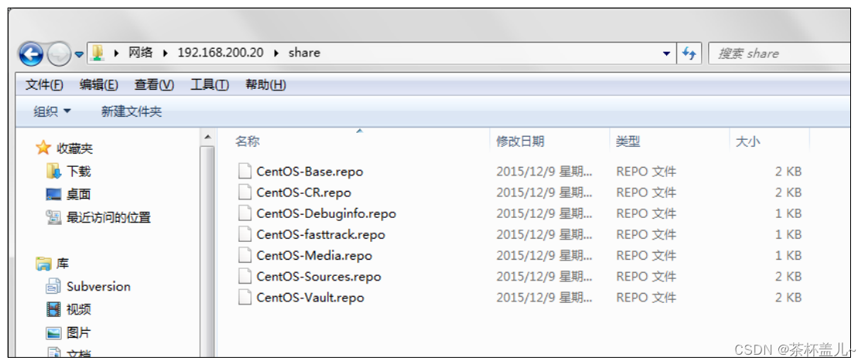Open 下载 in favorites

(x=79, y=172)
